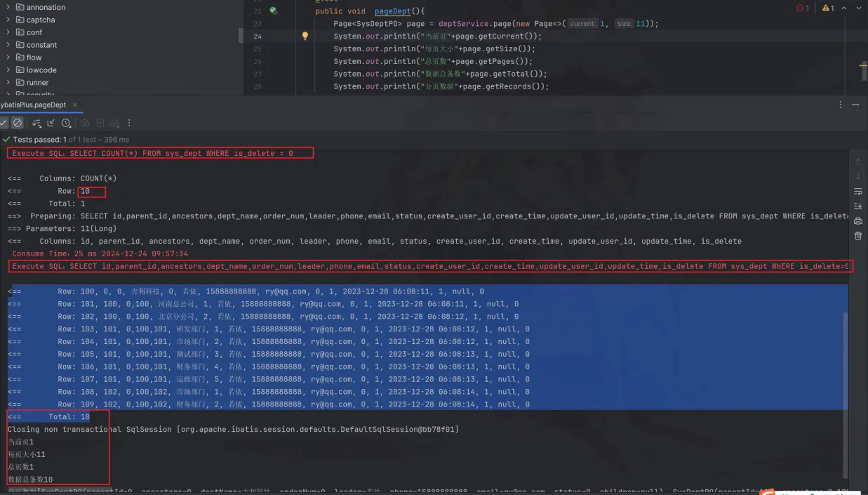Click the collapse all tests icon

point(51,123)
